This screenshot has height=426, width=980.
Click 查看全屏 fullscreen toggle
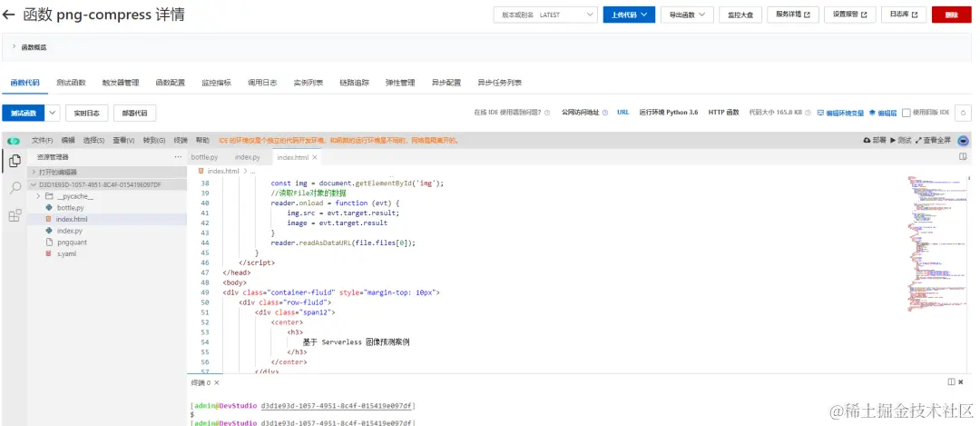pyautogui.click(x=933, y=140)
